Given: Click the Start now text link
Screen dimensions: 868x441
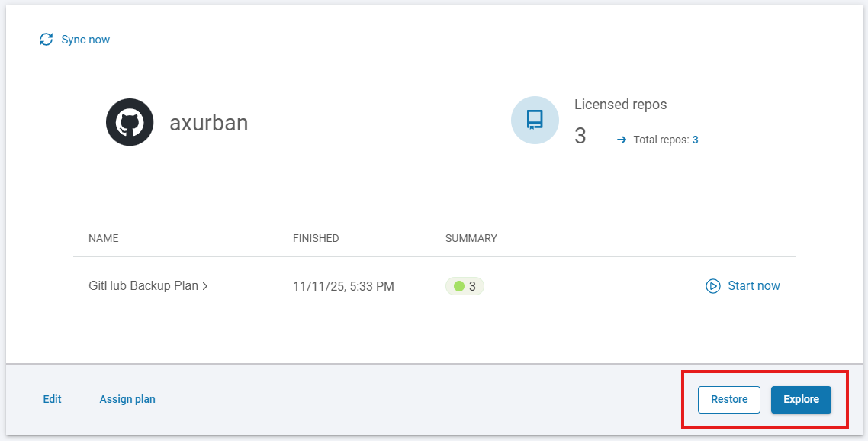Looking at the screenshot, I should click(x=754, y=286).
